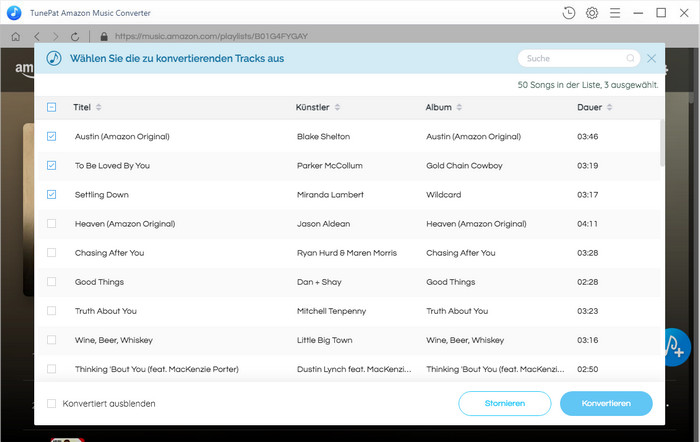Image resolution: width=700 pixels, height=442 pixels.
Task: Toggle the select-all header checkbox
Action: [51, 107]
